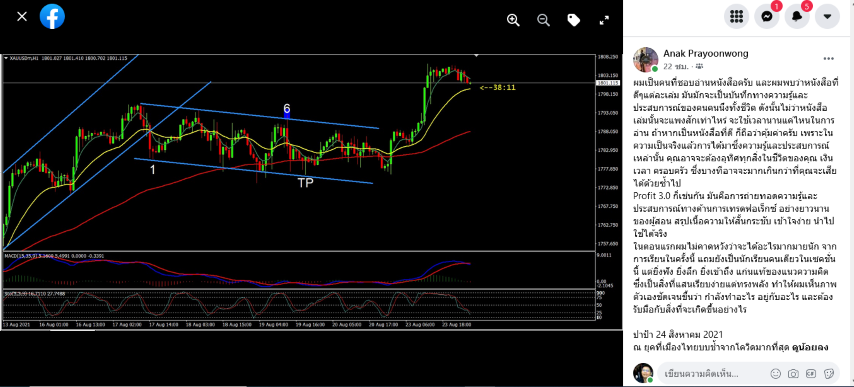Close the photo viewer with X
Screen dimensions: 854x387
(x=22, y=16)
